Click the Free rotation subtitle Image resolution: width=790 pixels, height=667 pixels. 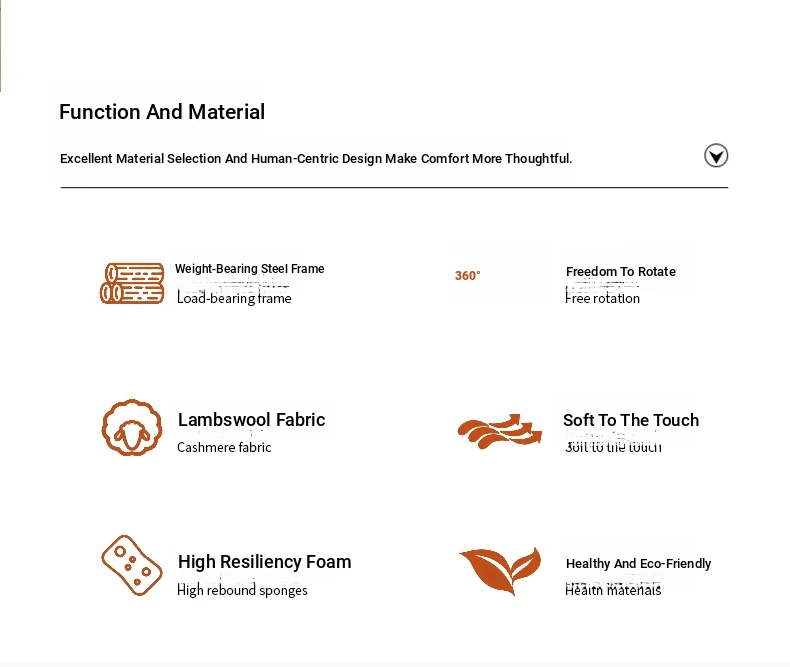[x=602, y=298]
